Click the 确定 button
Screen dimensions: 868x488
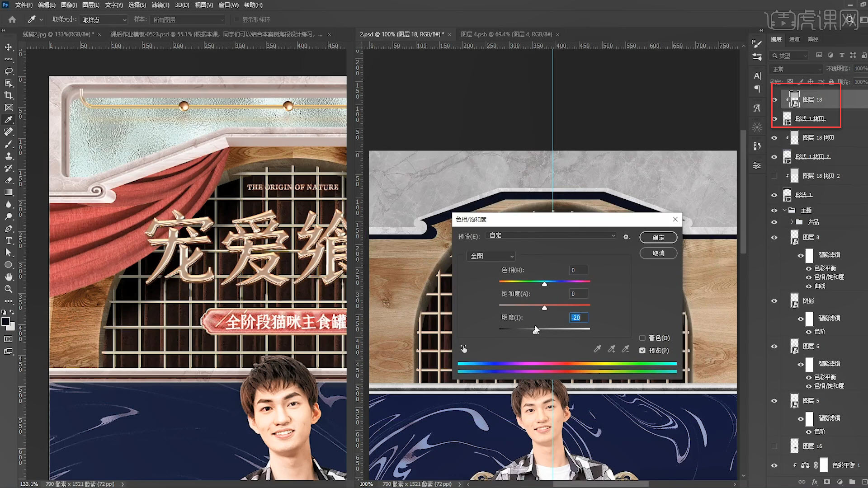tap(658, 238)
